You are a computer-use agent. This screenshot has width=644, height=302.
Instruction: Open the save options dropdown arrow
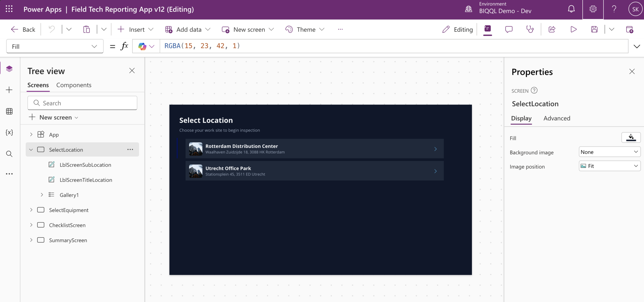[612, 29]
